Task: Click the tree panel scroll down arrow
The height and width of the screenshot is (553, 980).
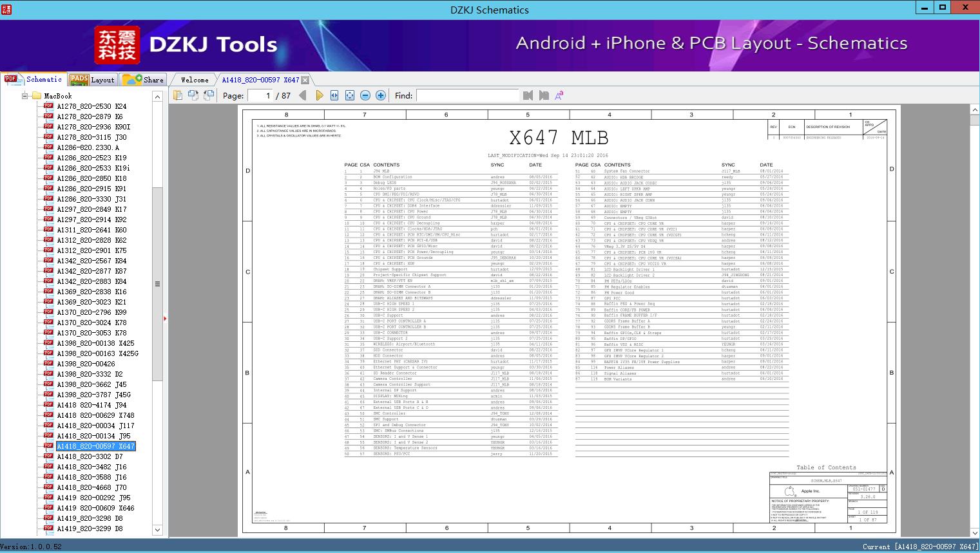Action: 157,530
